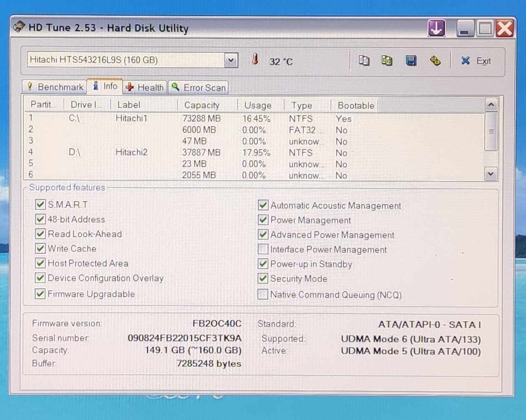526x420 pixels.
Task: Check Native Command Queuing (NCQ) box
Action: 263,294
